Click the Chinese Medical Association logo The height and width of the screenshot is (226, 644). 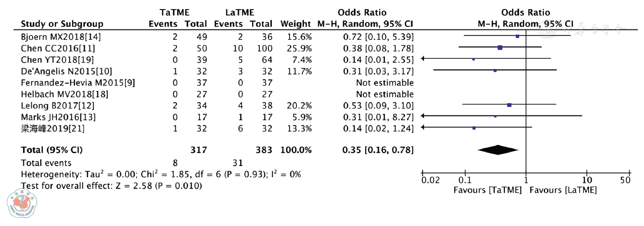pyautogui.click(x=22, y=203)
